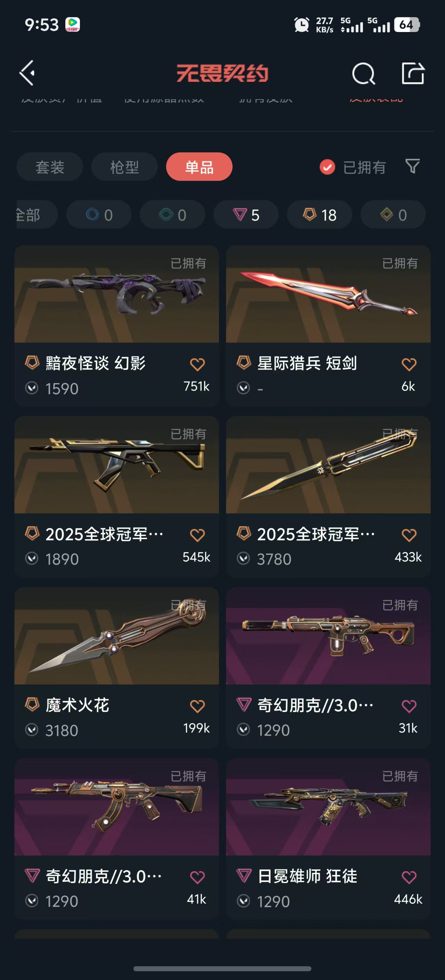Open the 2025全球冠军 rifle thumbnail
This screenshot has width=445, height=980.
click(x=117, y=465)
